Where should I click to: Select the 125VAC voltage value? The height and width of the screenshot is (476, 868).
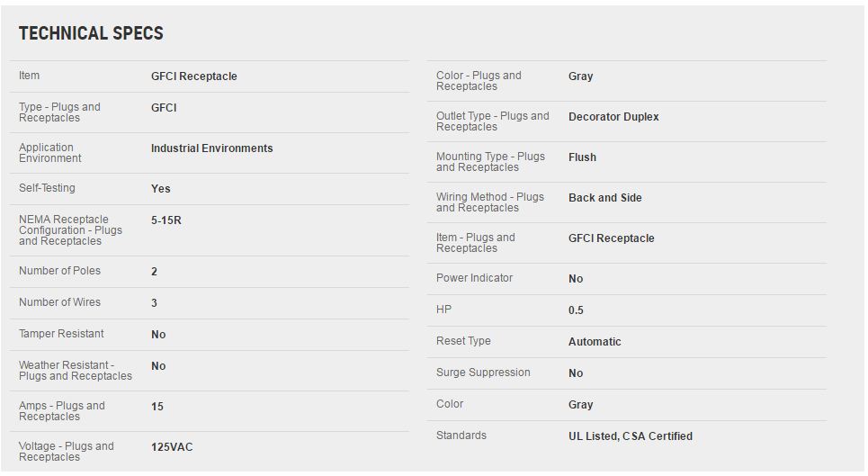(x=172, y=447)
